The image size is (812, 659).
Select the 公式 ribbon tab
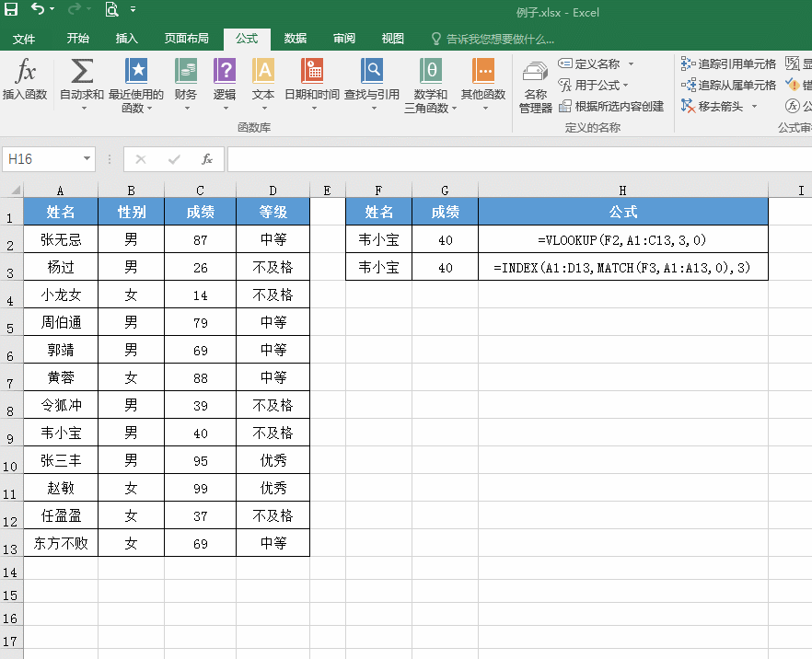[247, 39]
